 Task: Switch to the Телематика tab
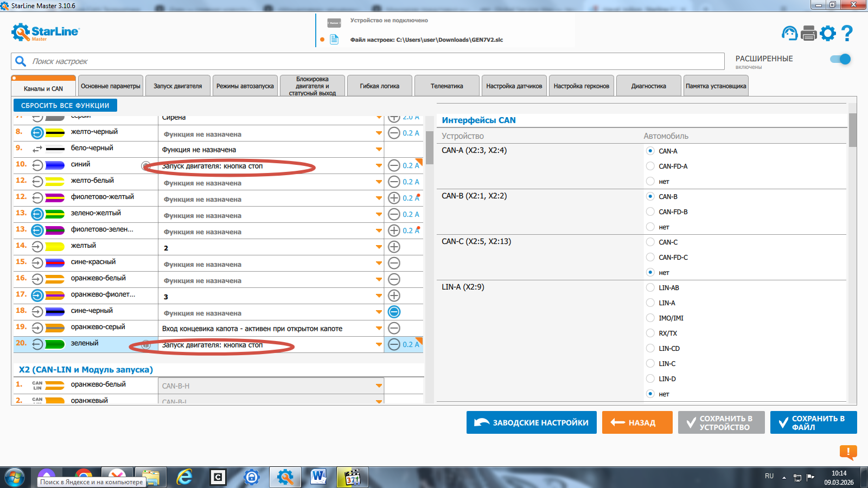tap(446, 86)
